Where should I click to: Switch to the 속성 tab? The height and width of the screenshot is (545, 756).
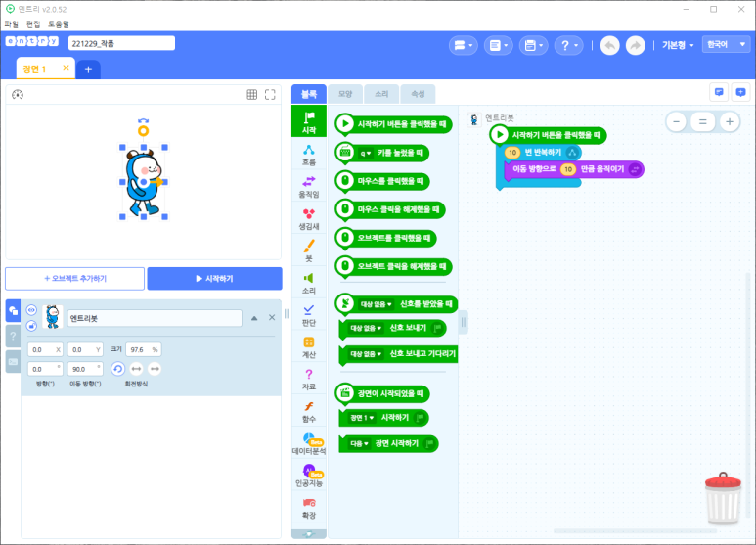click(418, 94)
